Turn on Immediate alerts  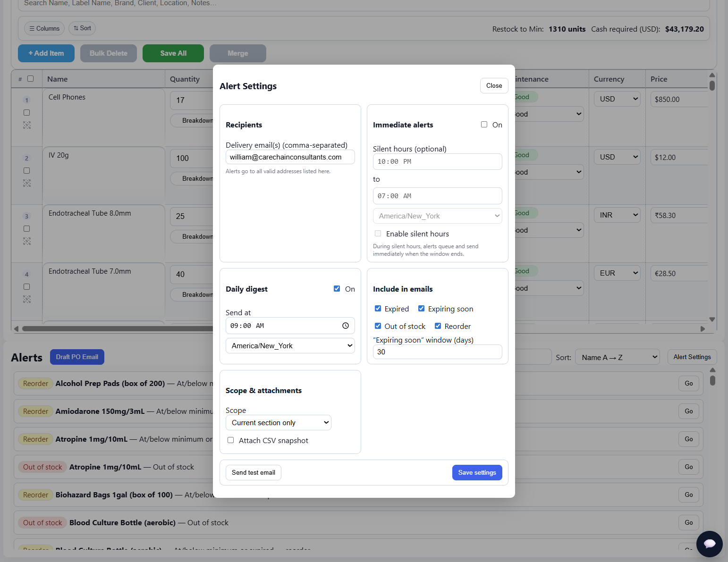pos(484,124)
